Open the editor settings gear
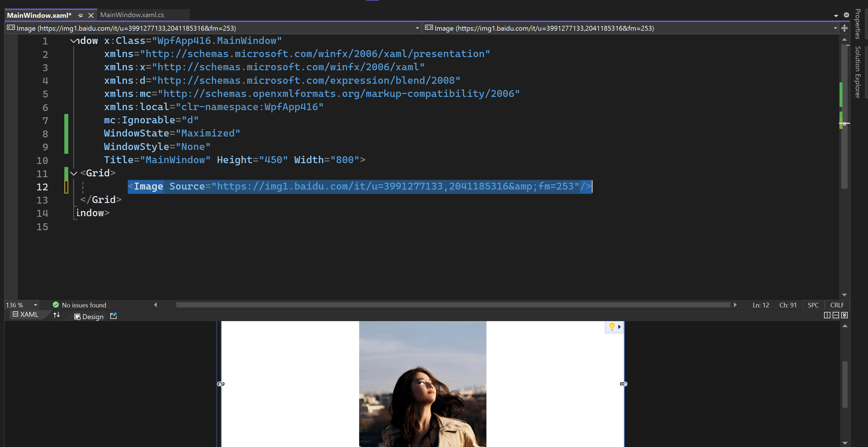This screenshot has height=447, width=868. 846,15
